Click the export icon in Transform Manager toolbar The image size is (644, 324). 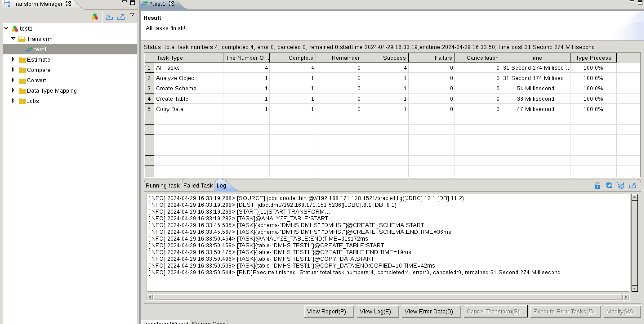point(121,17)
